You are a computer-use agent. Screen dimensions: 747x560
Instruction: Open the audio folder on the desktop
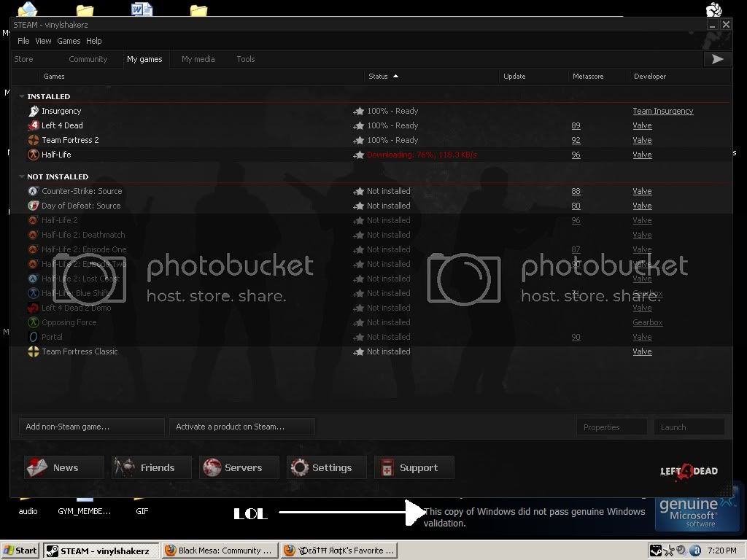[x=28, y=507]
